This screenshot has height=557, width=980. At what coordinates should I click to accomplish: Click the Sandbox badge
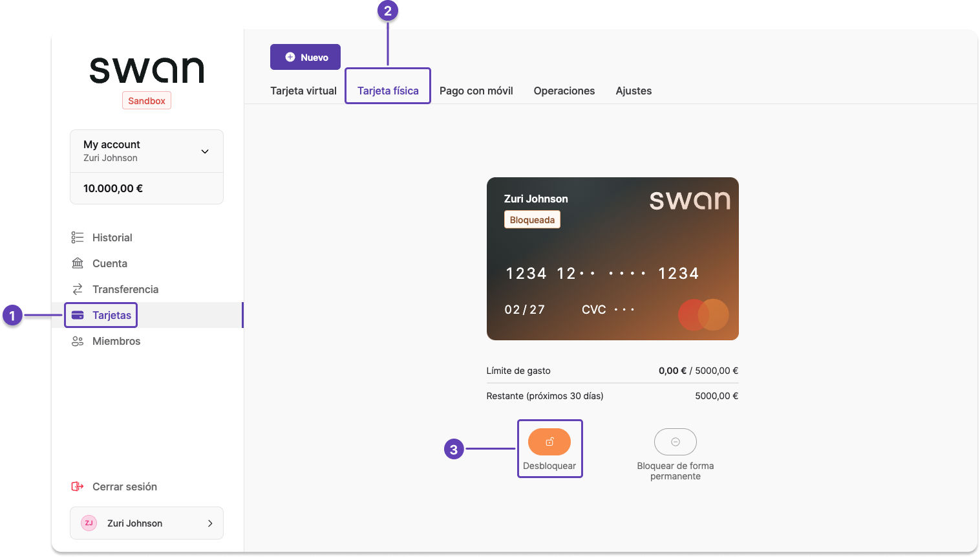(x=147, y=101)
